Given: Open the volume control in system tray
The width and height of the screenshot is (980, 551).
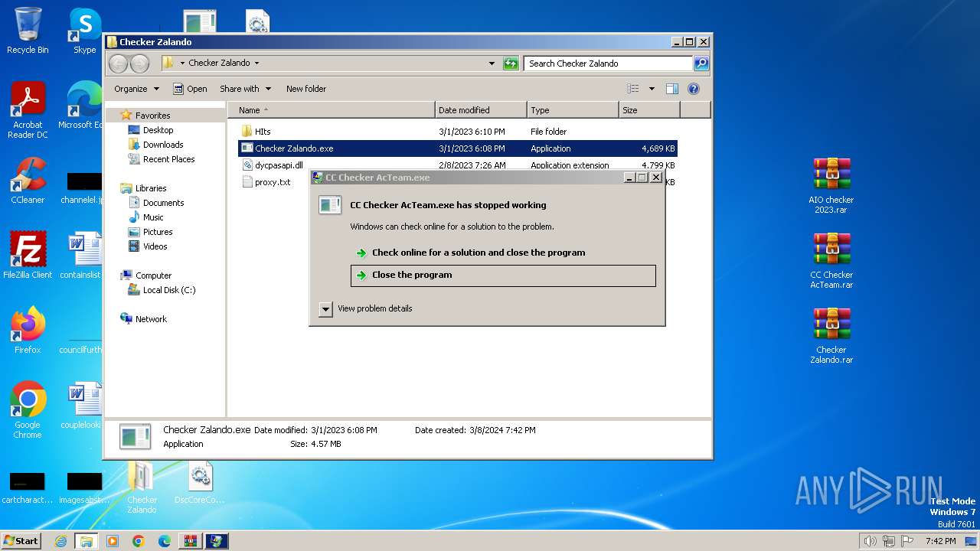Looking at the screenshot, I should pos(870,541).
